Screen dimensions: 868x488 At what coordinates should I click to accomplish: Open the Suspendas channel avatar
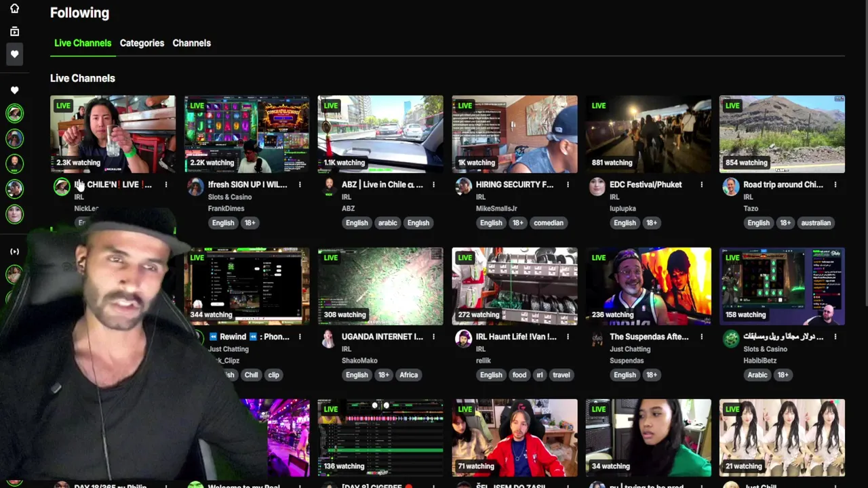pyautogui.click(x=597, y=339)
